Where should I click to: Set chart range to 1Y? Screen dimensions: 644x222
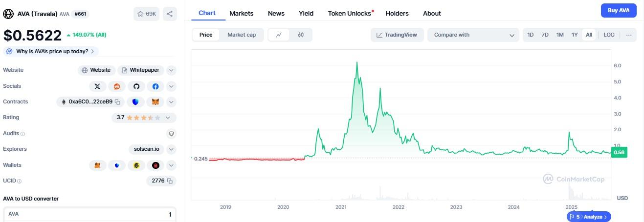(575, 35)
